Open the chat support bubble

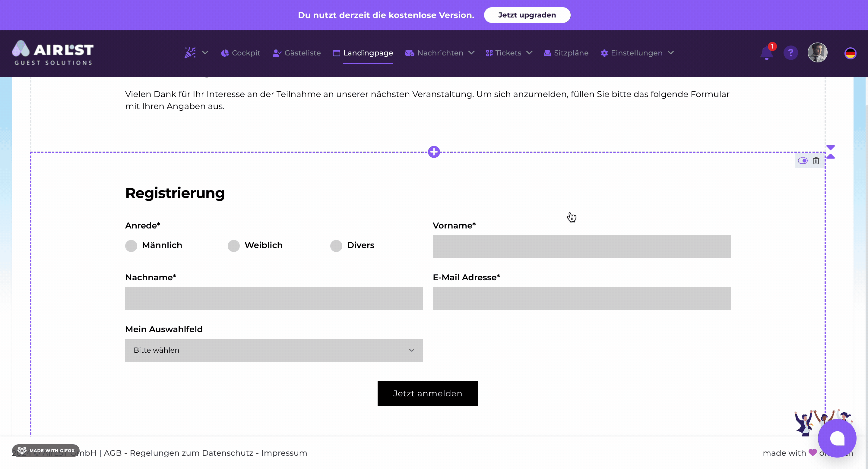click(x=837, y=438)
